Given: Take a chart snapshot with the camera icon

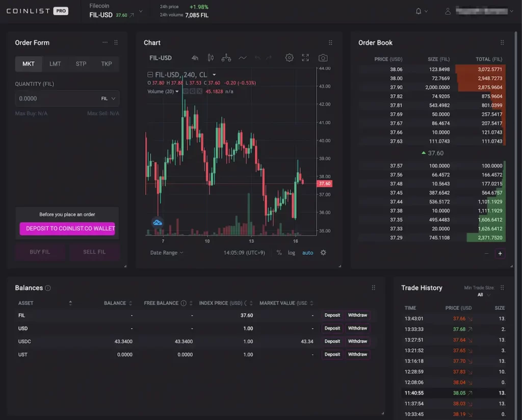Looking at the screenshot, I should (x=323, y=58).
